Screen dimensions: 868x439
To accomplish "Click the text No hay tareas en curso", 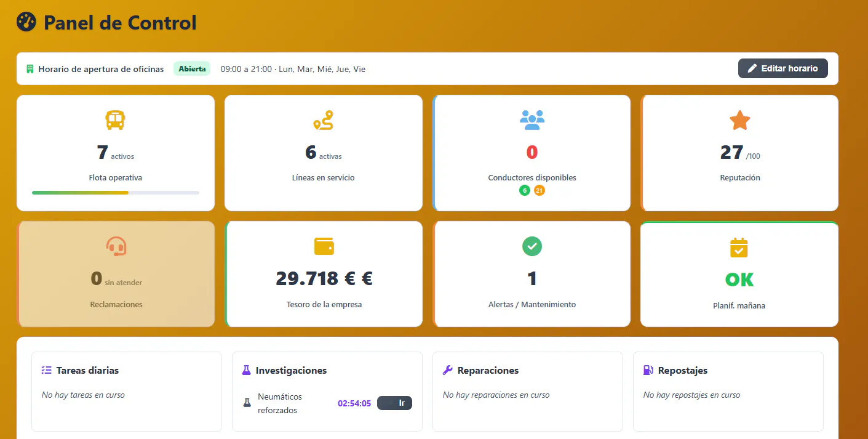I will coord(83,395).
